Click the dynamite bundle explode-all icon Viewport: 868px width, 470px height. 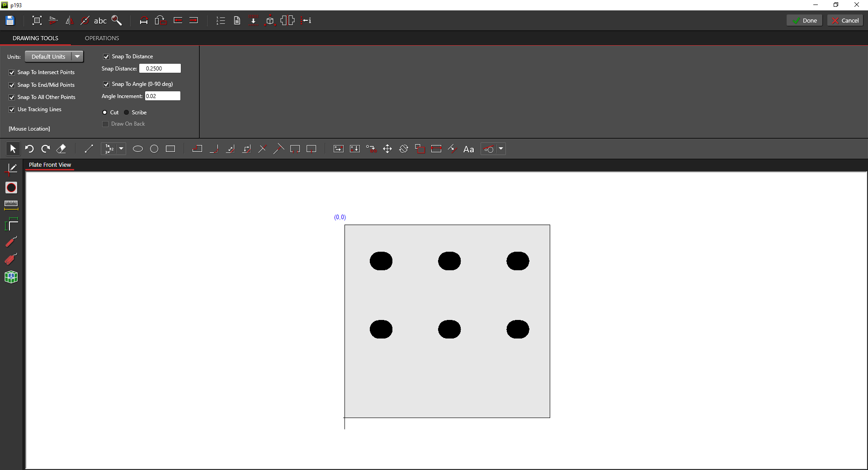coord(11,259)
